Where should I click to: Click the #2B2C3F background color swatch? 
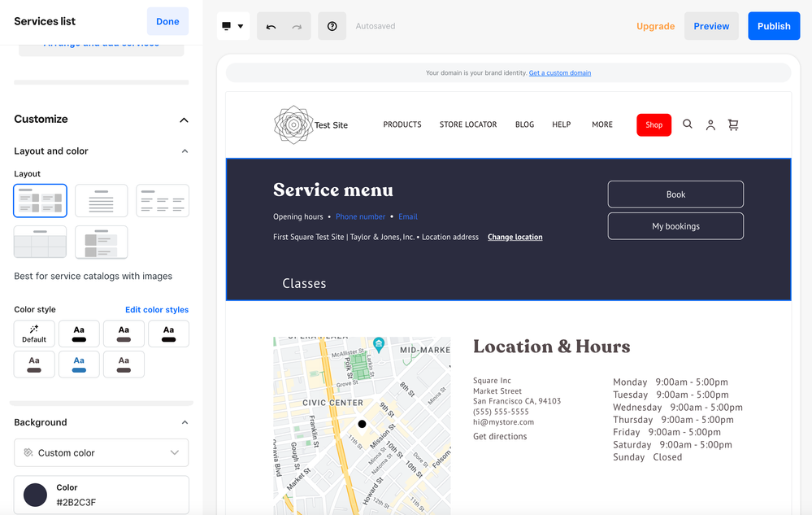coord(35,495)
